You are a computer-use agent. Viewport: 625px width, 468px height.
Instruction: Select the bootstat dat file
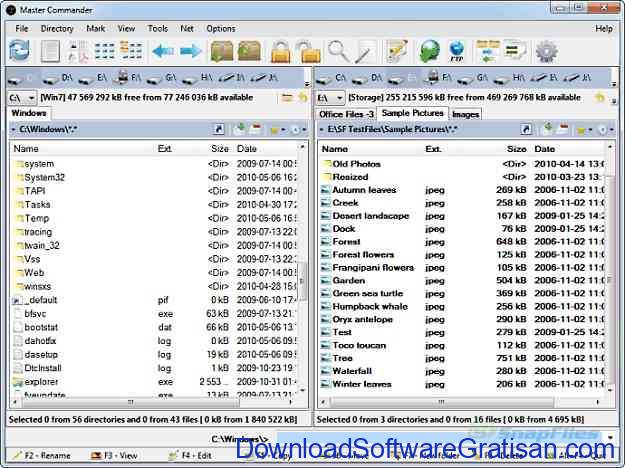[x=155, y=327]
